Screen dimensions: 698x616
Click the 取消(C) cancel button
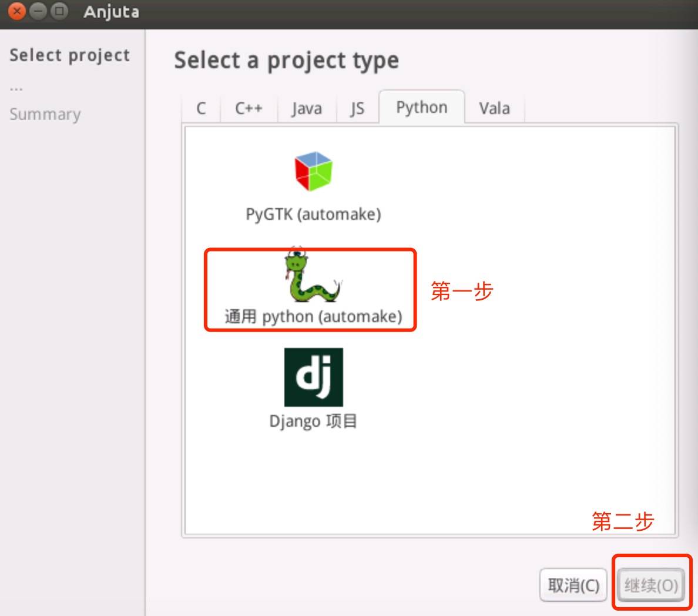pyautogui.click(x=573, y=585)
